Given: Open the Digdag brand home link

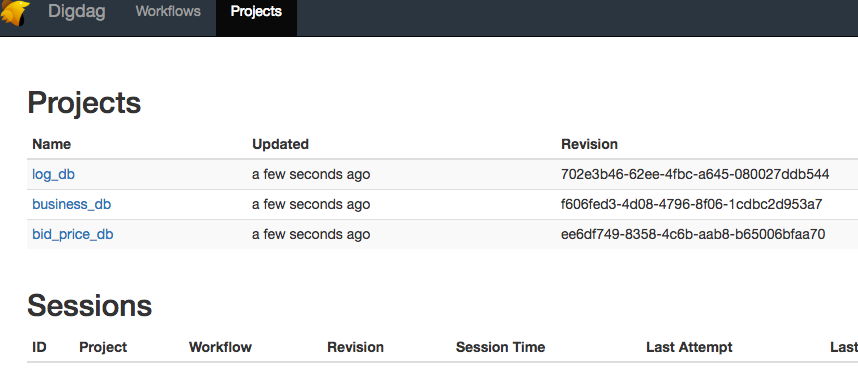Looking at the screenshot, I should pyautogui.click(x=77, y=11).
